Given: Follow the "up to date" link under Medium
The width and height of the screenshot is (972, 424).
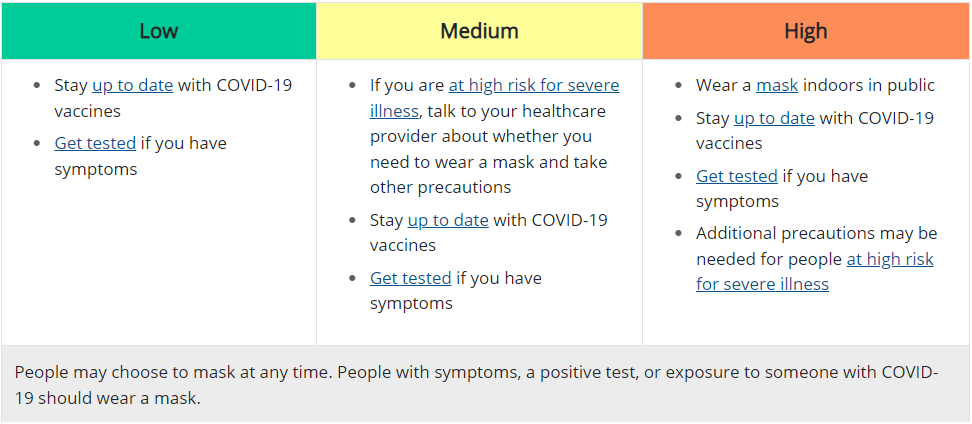Looking at the screenshot, I should [448, 220].
